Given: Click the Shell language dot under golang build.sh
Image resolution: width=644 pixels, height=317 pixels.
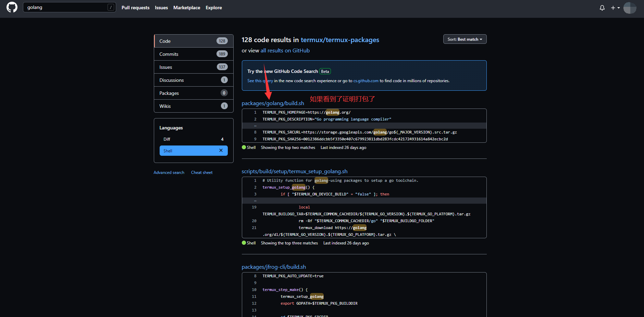Looking at the screenshot, I should pyautogui.click(x=244, y=148).
